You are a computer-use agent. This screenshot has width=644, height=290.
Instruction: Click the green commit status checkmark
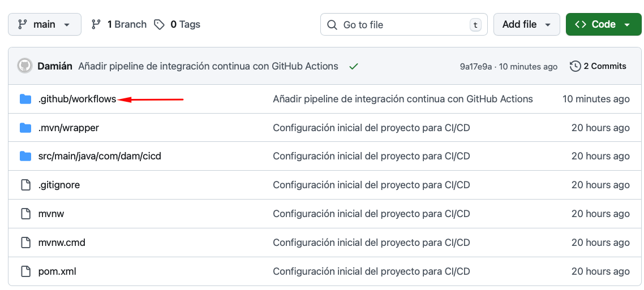click(354, 67)
